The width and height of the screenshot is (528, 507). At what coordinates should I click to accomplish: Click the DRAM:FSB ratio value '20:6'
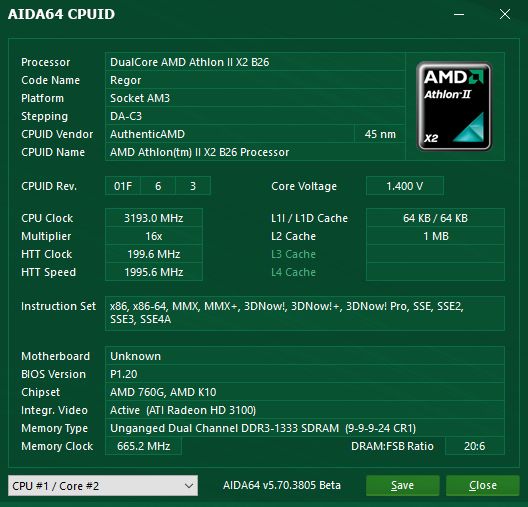tap(474, 446)
